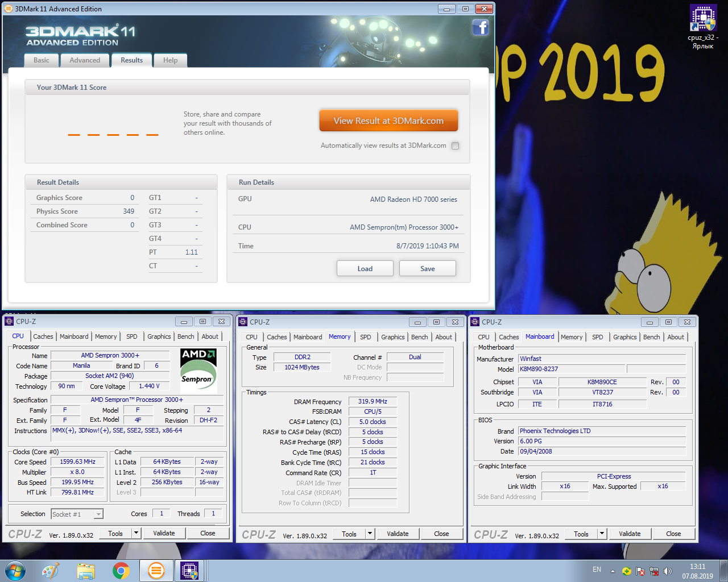Click View Result at 3DMark.com button
The image size is (728, 582).
tap(388, 120)
